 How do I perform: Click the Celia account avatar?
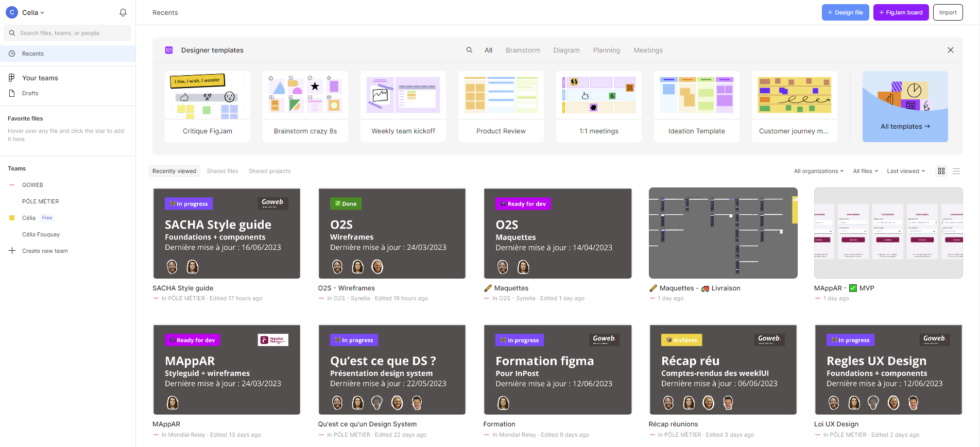[12, 12]
